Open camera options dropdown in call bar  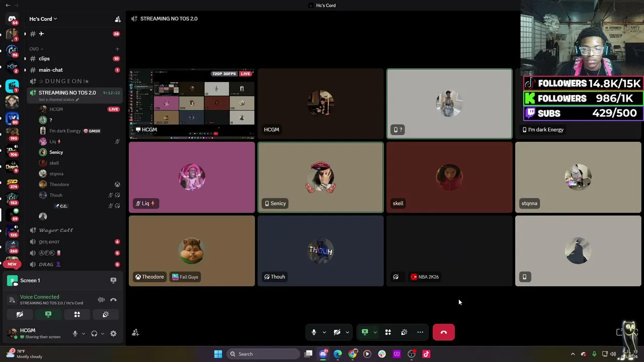[x=347, y=332]
